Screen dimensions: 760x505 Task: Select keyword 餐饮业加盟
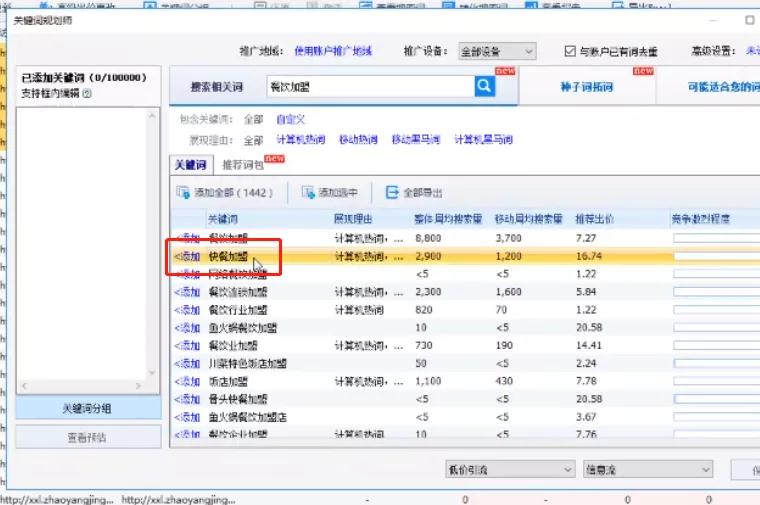coord(233,346)
